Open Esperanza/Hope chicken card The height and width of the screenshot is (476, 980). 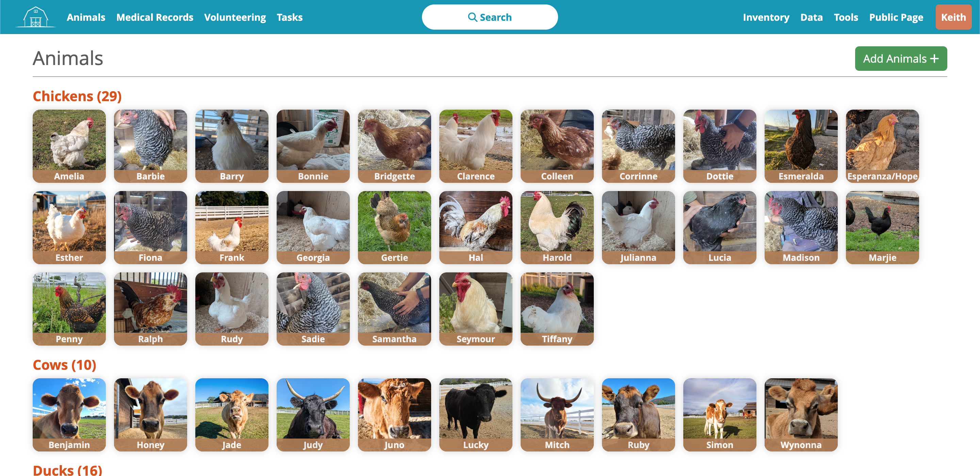coord(882,146)
